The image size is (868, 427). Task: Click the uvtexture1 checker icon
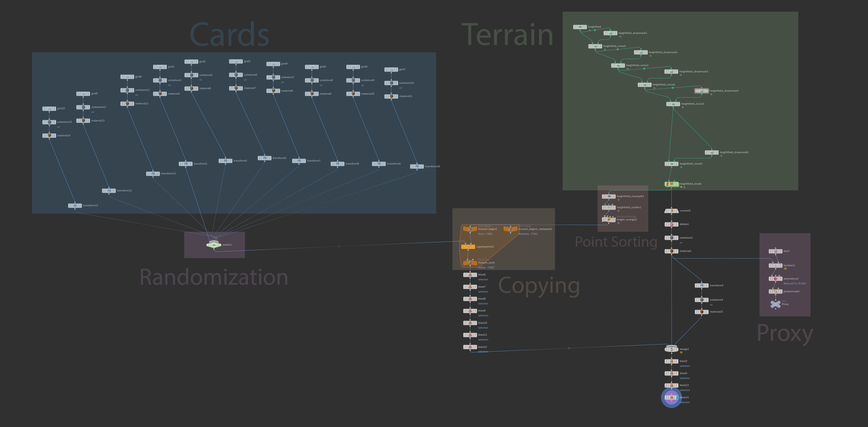click(x=671, y=238)
